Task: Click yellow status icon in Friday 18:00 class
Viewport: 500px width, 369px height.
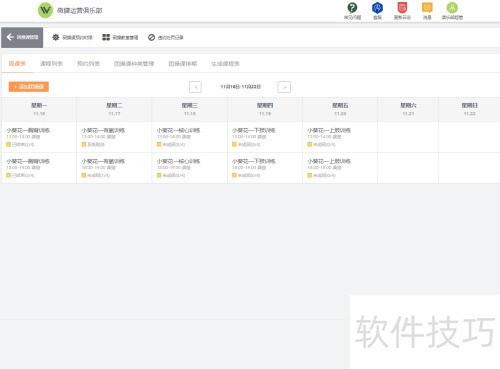Action: click(309, 175)
